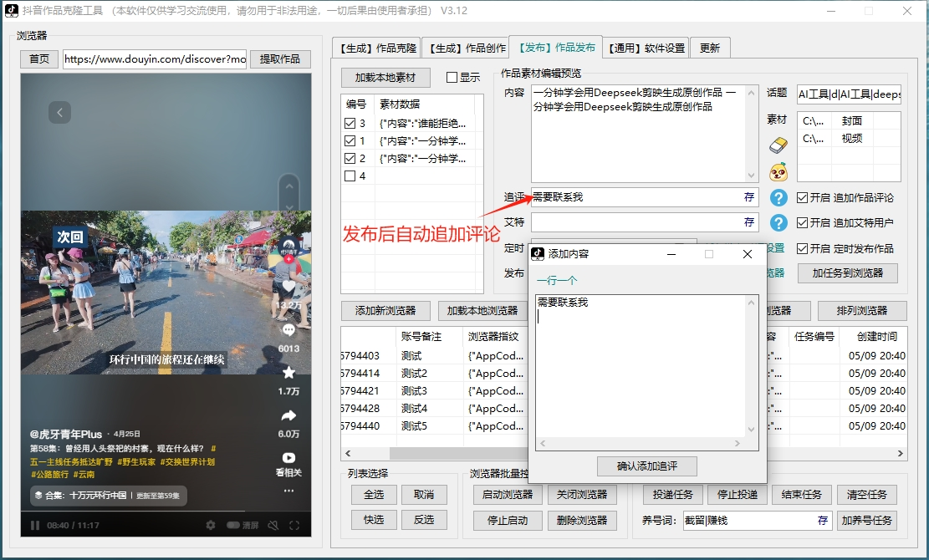Click the eraser icon beside the 素材 list
Screen dimensions: 929x560
(777, 145)
